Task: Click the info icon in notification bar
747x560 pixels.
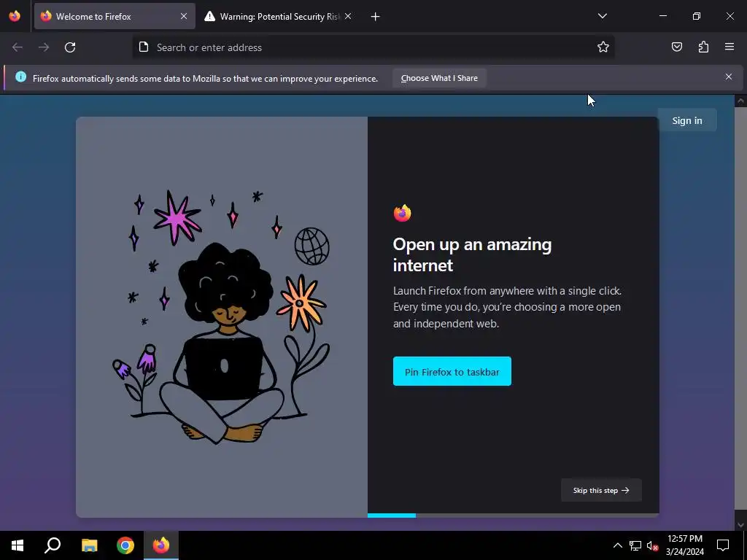Action: (21, 77)
